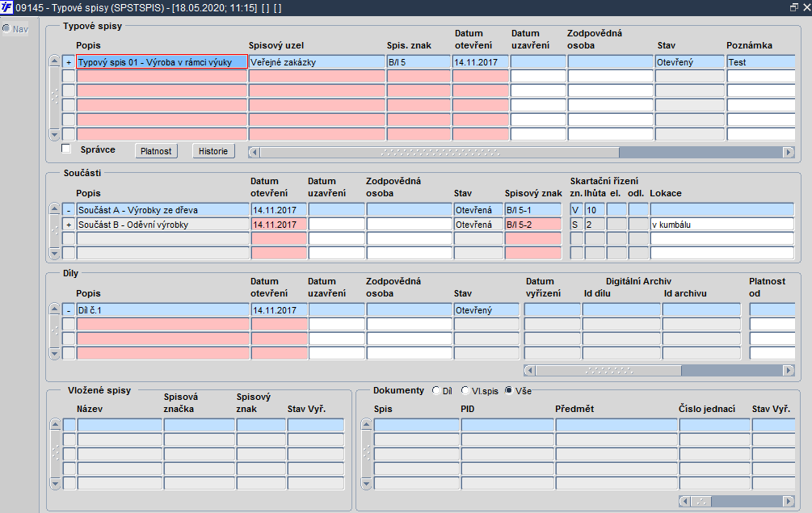The width and height of the screenshot is (812, 513).
Task: Click up arrow in Dokumenty list
Action: pyautogui.click(x=366, y=424)
